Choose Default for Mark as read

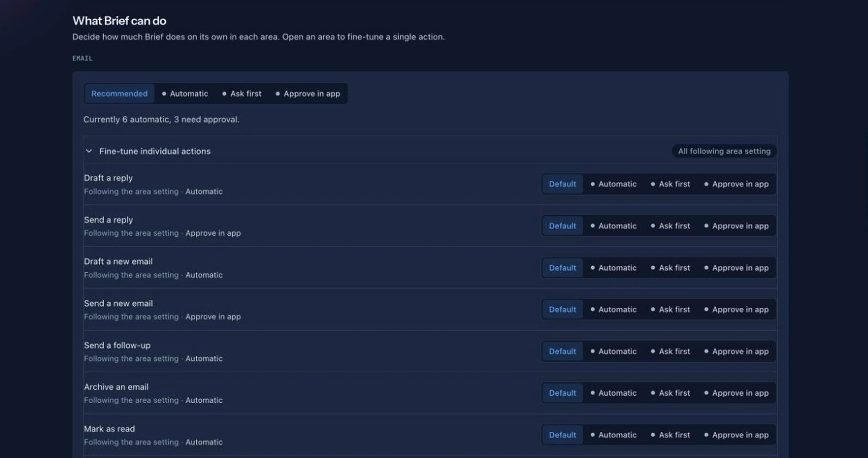point(563,435)
